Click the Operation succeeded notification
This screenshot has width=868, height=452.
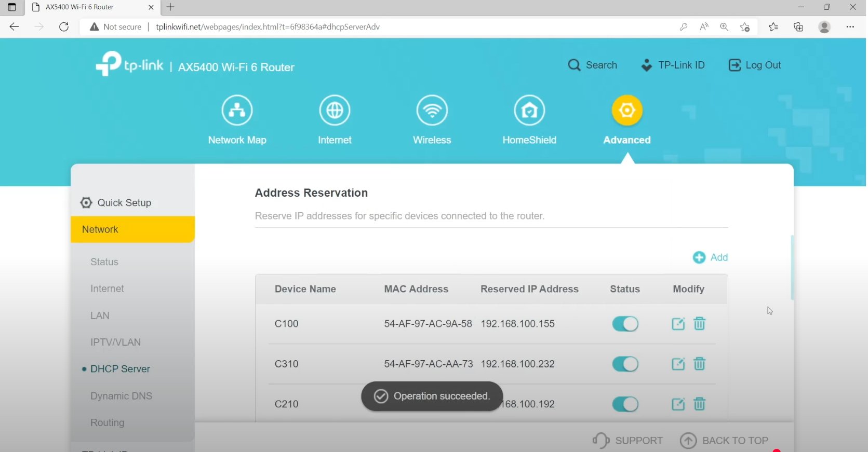tap(432, 396)
